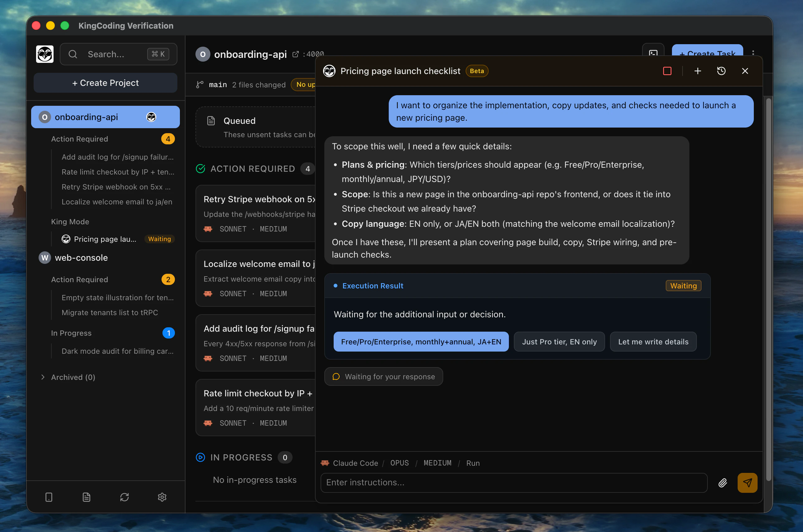The width and height of the screenshot is (803, 532).
Task: Click Let me write details
Action: point(653,342)
